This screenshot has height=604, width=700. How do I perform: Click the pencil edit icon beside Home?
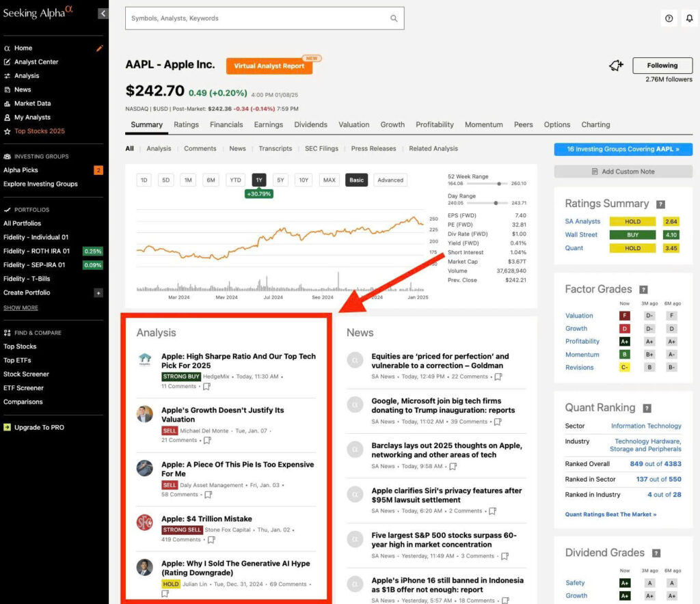point(99,49)
